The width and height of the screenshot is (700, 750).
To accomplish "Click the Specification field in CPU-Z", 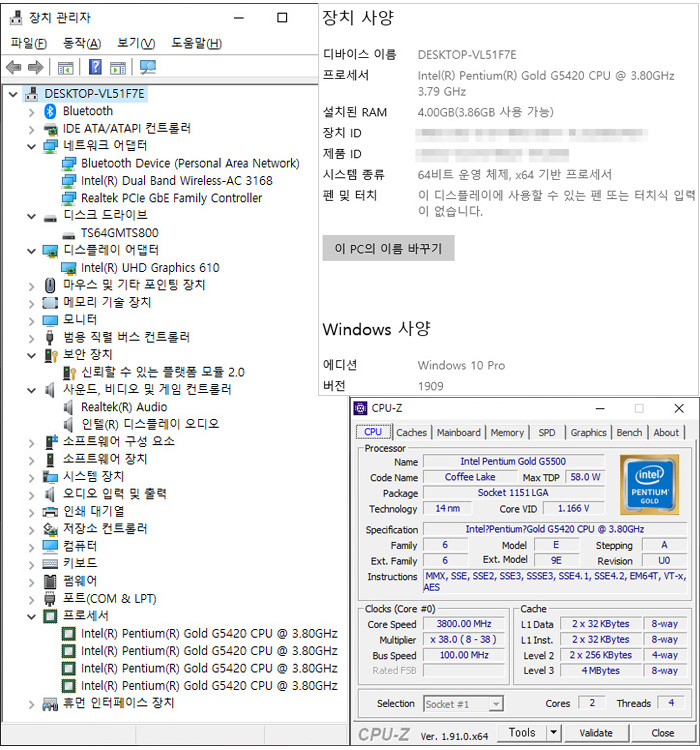I will coord(555,529).
